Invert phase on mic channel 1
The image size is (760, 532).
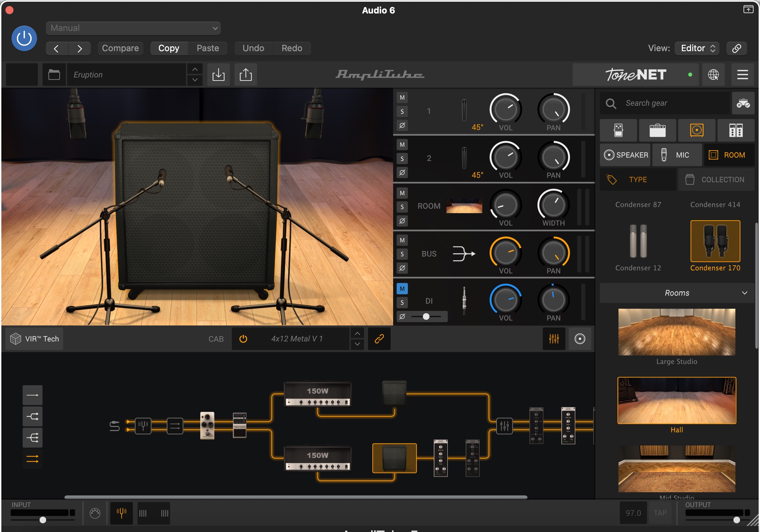402,125
